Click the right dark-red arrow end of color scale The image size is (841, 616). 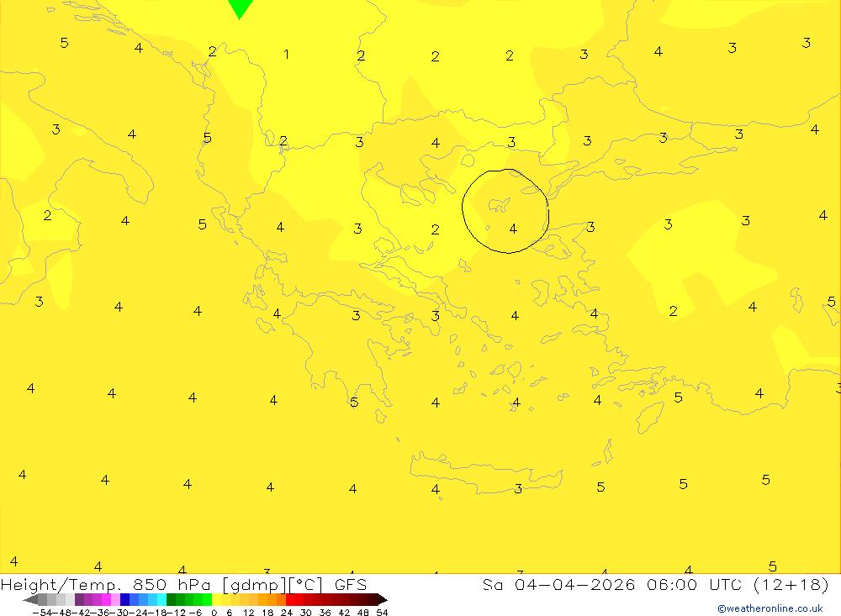click(x=383, y=599)
